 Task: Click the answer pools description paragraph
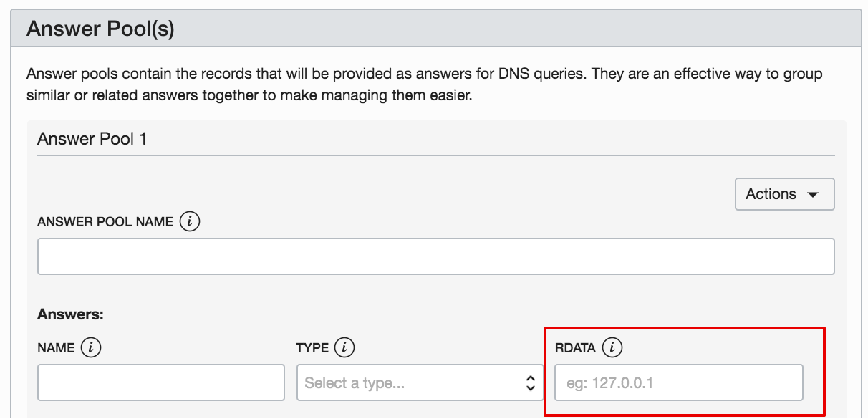click(424, 85)
